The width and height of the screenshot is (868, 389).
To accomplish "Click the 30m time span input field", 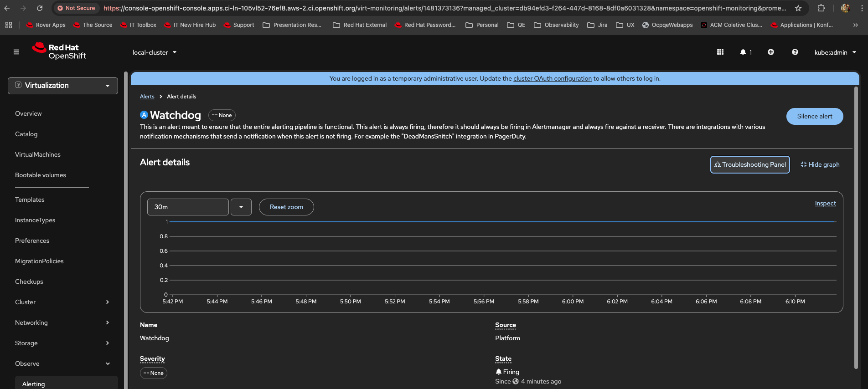I will (187, 207).
